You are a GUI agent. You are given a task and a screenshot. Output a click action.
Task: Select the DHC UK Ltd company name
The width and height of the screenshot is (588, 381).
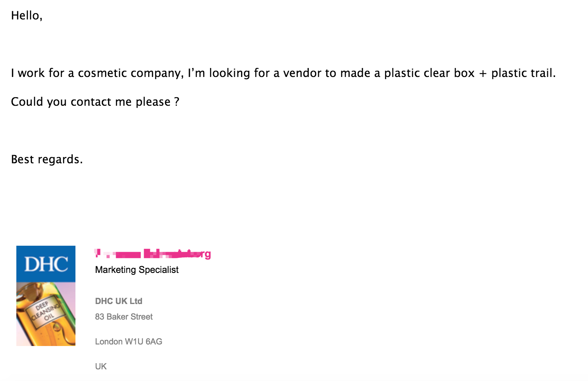[x=119, y=301]
